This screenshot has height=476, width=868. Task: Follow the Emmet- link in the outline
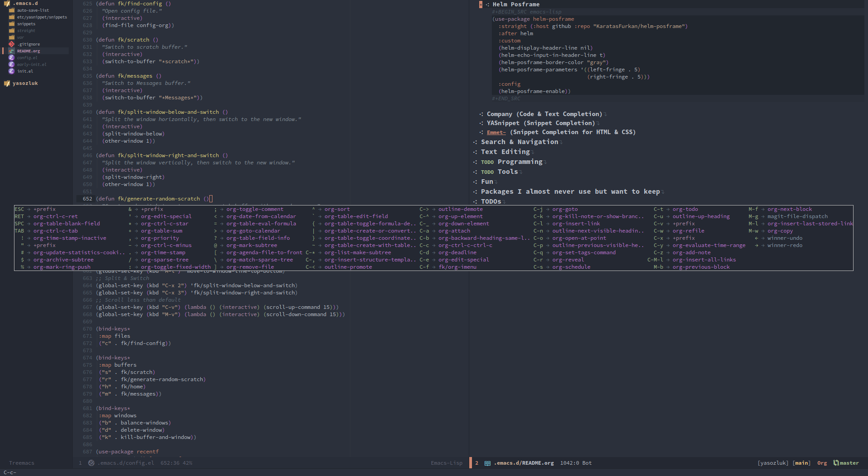point(496,132)
